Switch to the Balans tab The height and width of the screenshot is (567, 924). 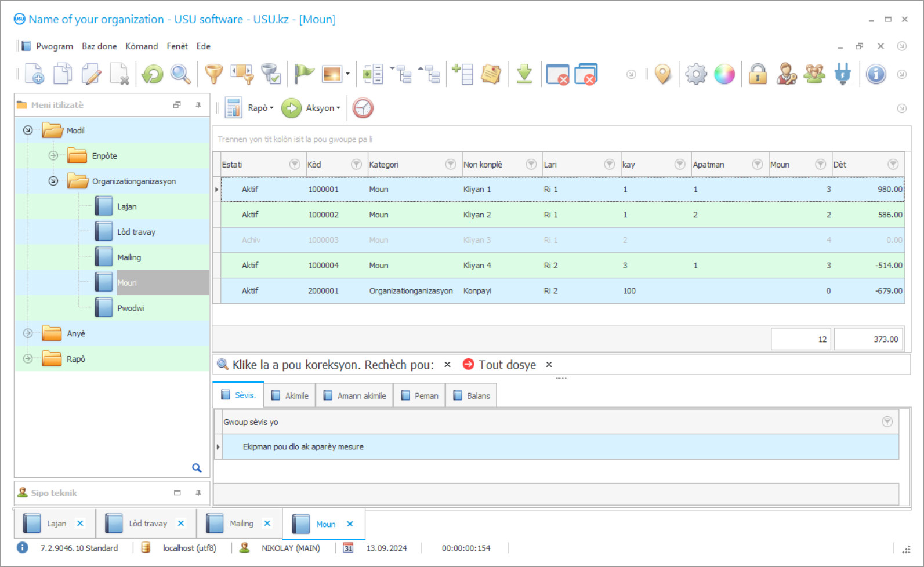(471, 396)
